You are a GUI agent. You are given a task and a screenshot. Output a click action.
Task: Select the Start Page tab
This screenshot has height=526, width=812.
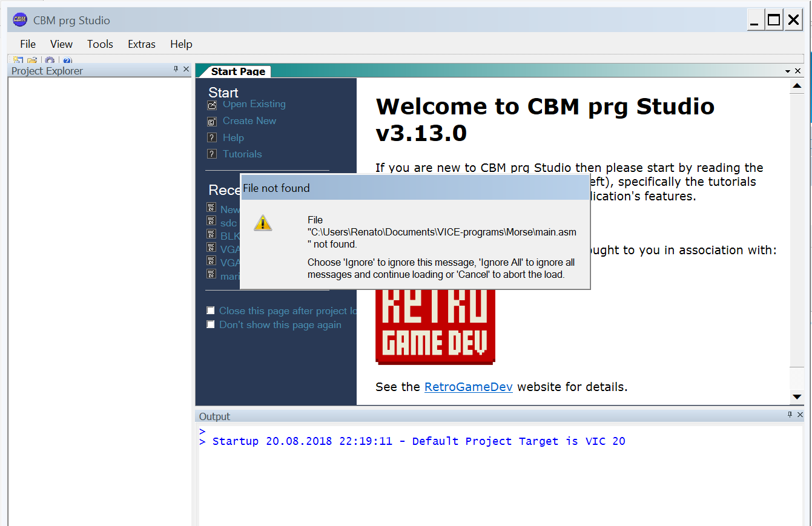pyautogui.click(x=238, y=71)
